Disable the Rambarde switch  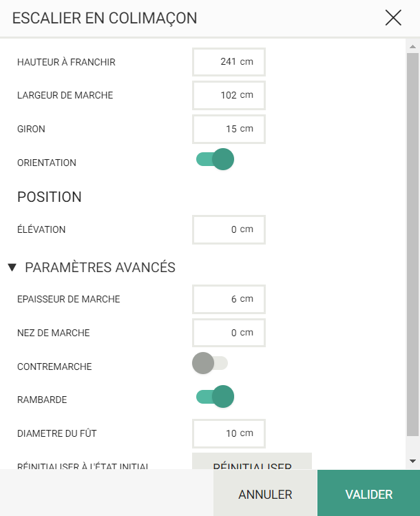215,397
